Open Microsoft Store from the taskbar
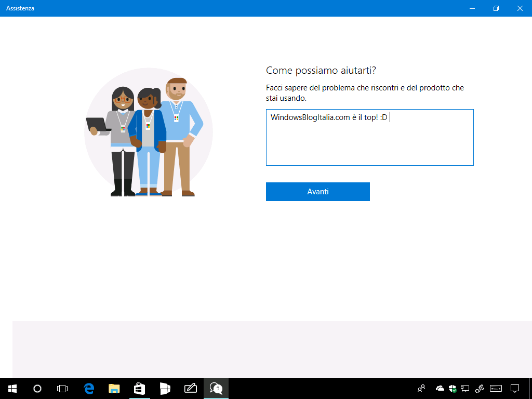The height and width of the screenshot is (399, 532). click(139, 389)
